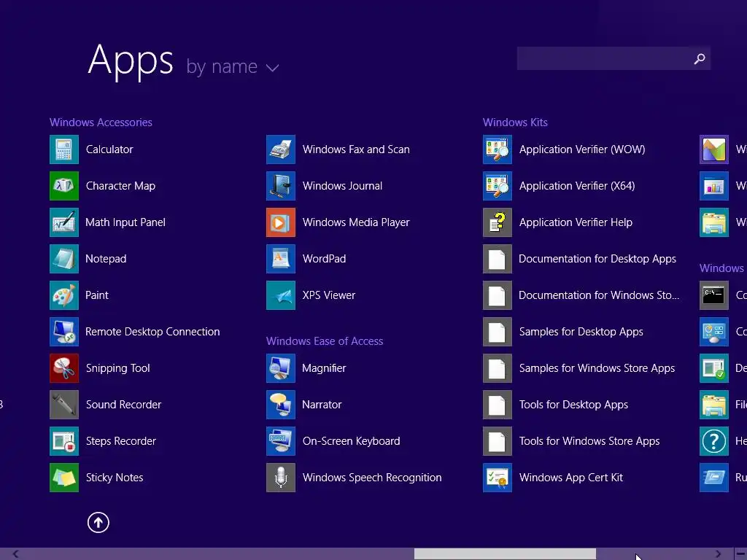Screen dimensions: 747x560
Task: Click the sort dropdown chevron arrow
Action: [273, 68]
